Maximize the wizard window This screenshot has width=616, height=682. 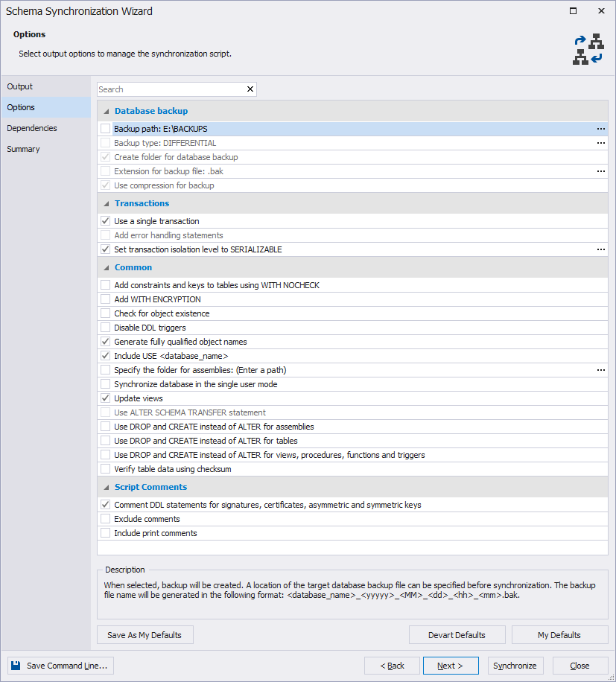(573, 11)
